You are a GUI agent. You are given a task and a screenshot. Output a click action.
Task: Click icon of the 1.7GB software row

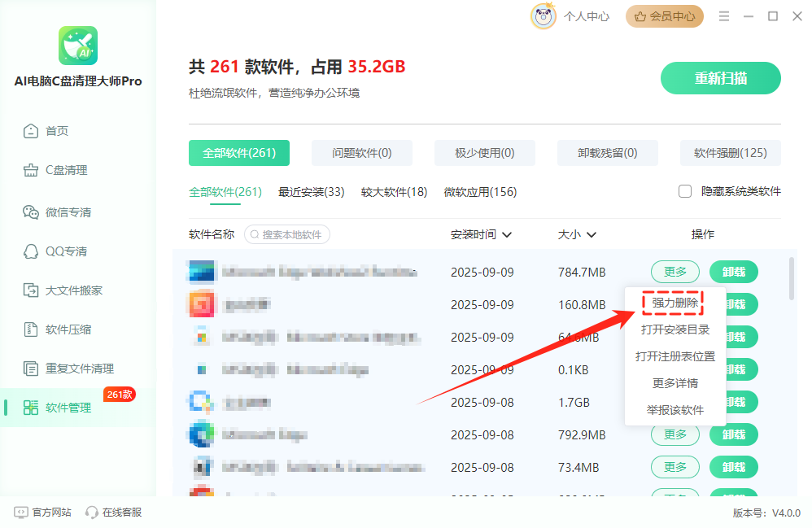pos(201,402)
